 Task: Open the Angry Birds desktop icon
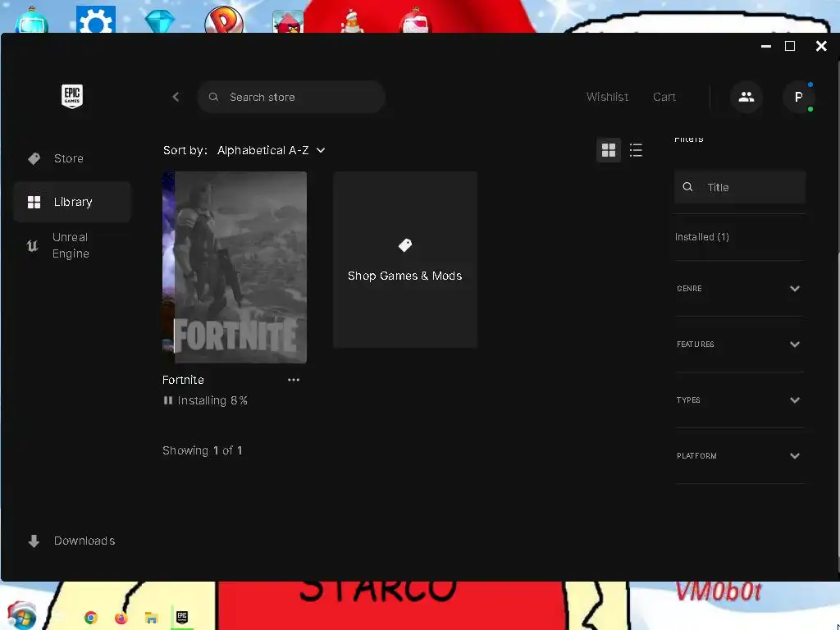coord(288,21)
